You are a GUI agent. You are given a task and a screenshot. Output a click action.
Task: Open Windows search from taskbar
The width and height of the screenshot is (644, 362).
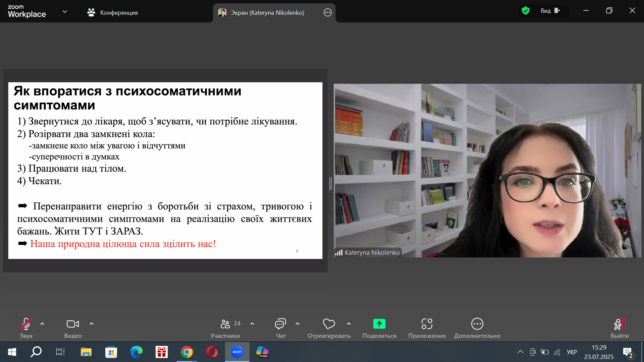36,352
